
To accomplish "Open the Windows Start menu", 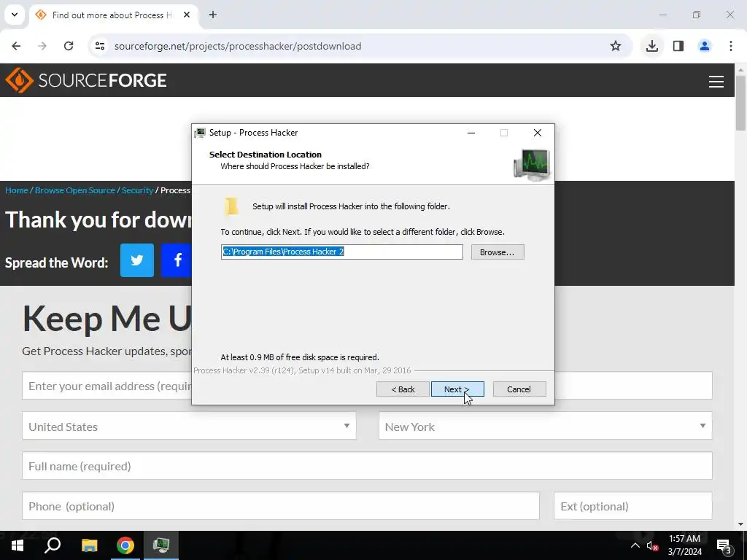I will pyautogui.click(x=18, y=545).
